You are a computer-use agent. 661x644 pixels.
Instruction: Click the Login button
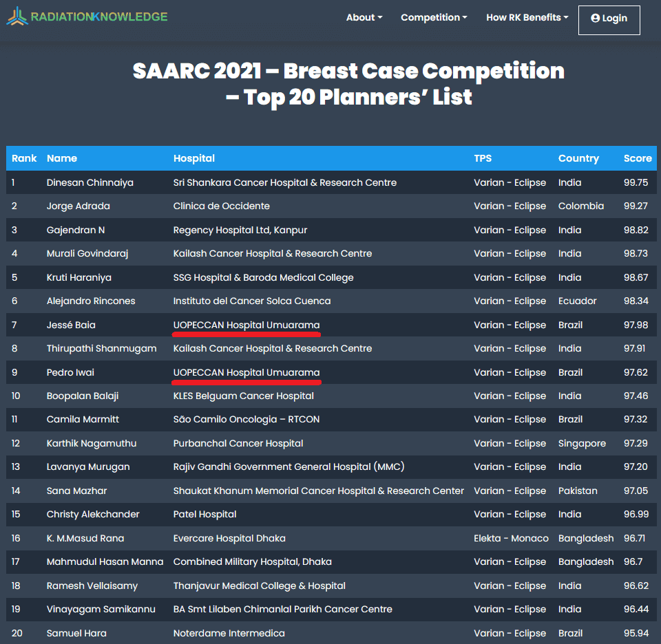[609, 20]
